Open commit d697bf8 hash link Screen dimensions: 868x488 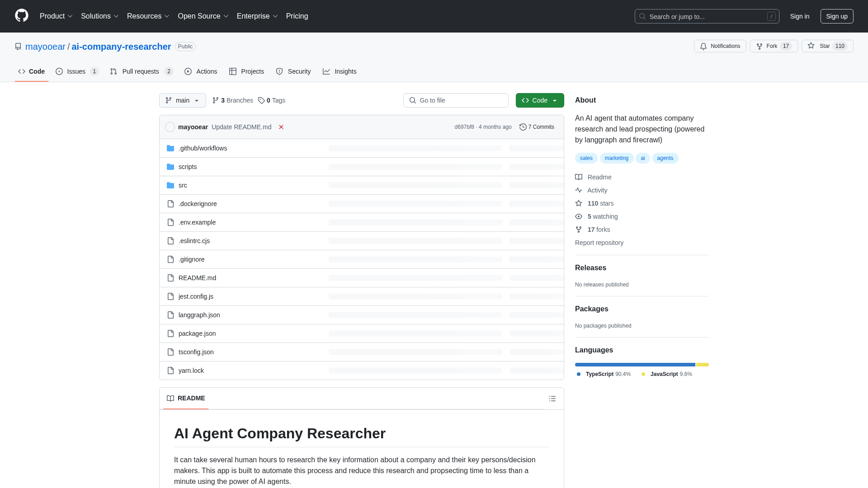tap(464, 127)
